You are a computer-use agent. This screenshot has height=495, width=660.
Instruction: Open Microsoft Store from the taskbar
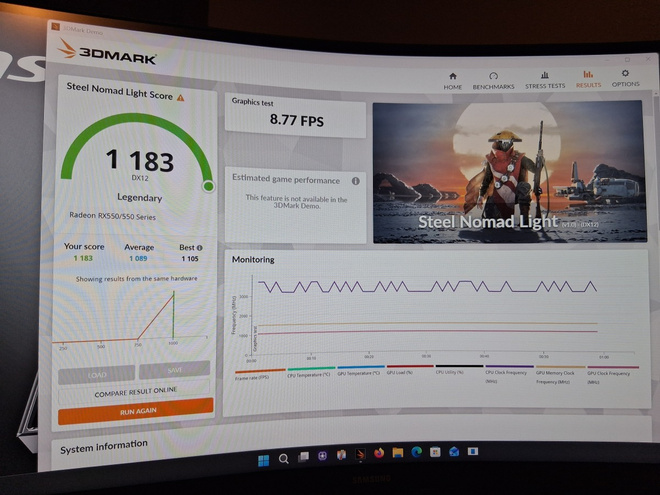coord(435,452)
